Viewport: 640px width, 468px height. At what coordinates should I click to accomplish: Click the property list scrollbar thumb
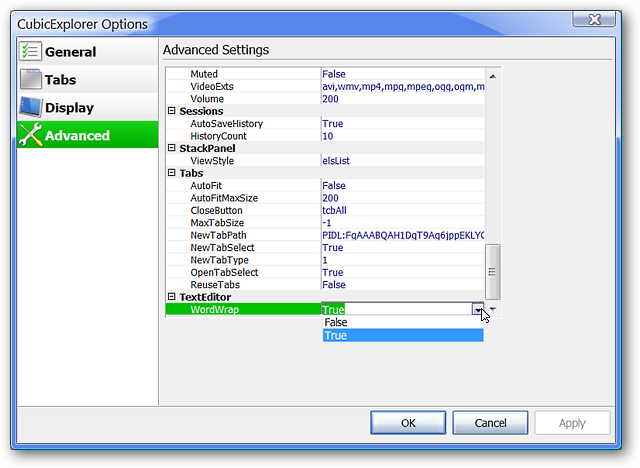(493, 272)
